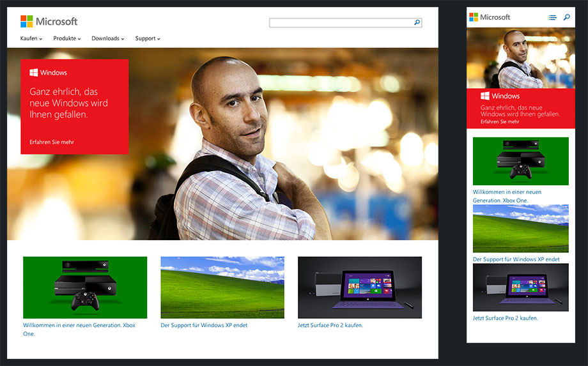Screen dimensions: 588x366
Task: Open the Downloads dropdown menu
Action: 107,38
